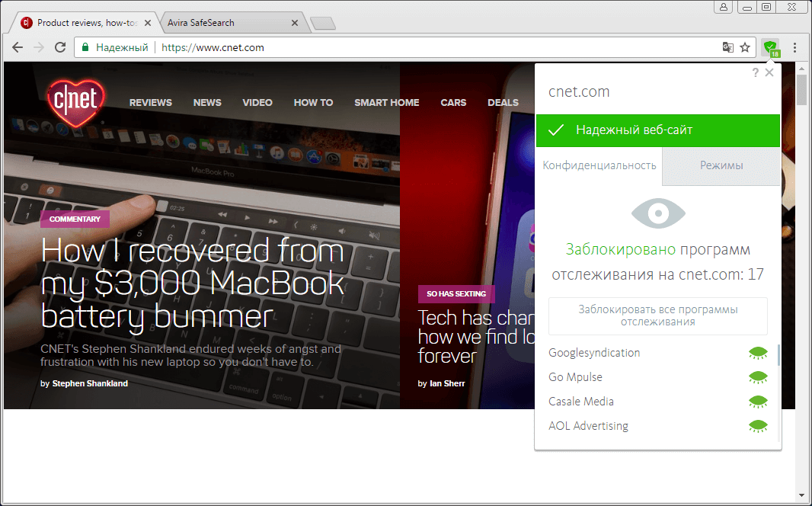Image resolution: width=812 pixels, height=506 pixels.
Task: Open the Avira Browser Safety extension icon
Action: pyautogui.click(x=771, y=48)
